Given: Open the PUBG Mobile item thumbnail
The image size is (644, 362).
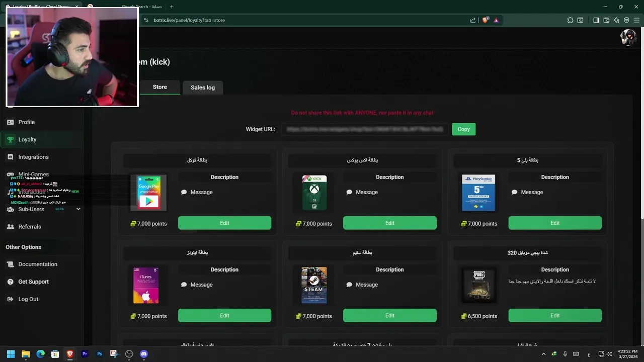Looking at the screenshot, I should pos(479,285).
